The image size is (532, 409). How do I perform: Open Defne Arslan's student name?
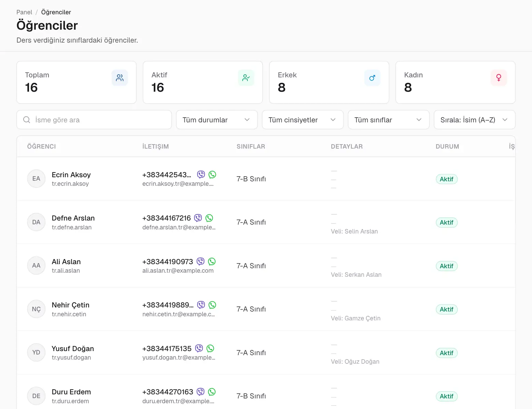coord(73,218)
